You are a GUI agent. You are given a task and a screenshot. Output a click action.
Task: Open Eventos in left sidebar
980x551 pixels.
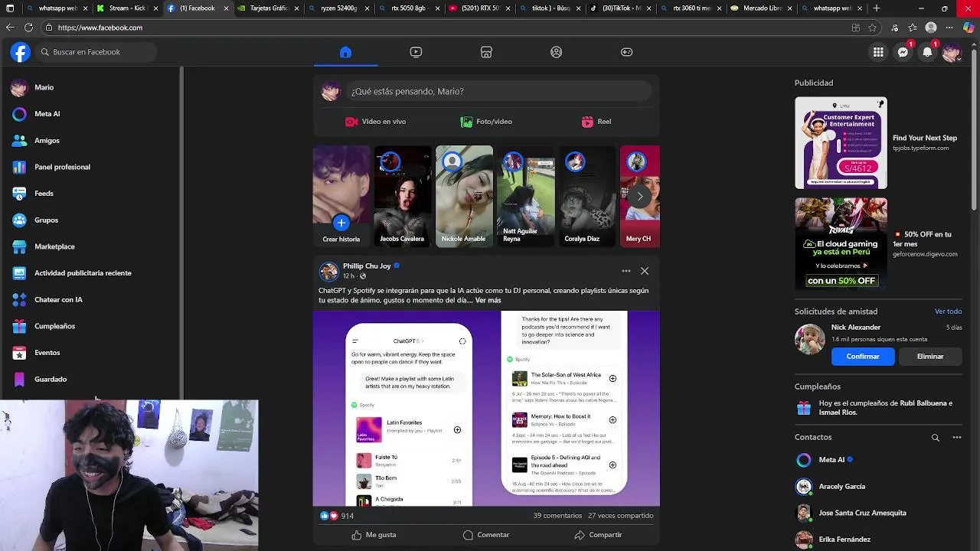(92, 353)
